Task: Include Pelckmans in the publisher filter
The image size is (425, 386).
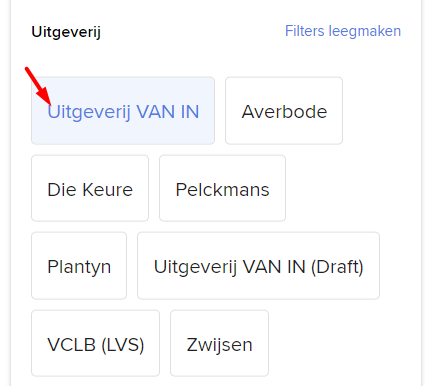Action: (x=222, y=188)
